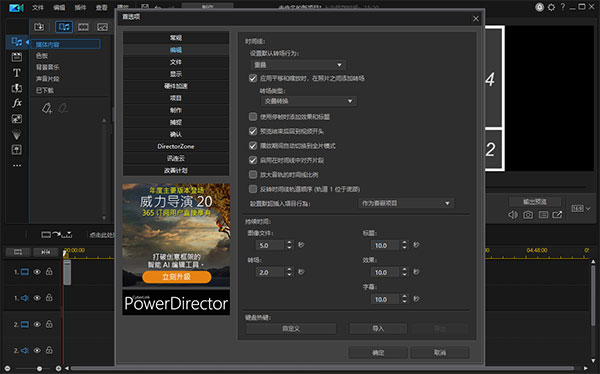Select 常规 preferences category
The width and height of the screenshot is (600, 374).
pyautogui.click(x=176, y=38)
